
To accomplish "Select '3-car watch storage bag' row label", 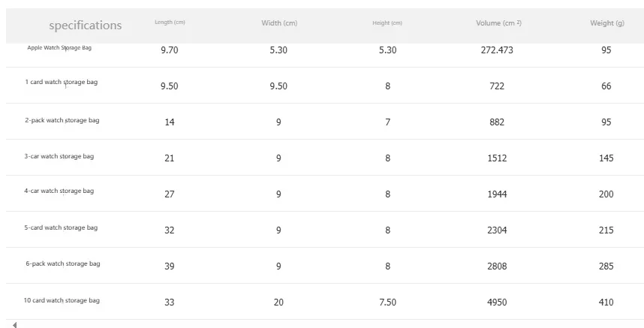I will [x=59, y=156].
